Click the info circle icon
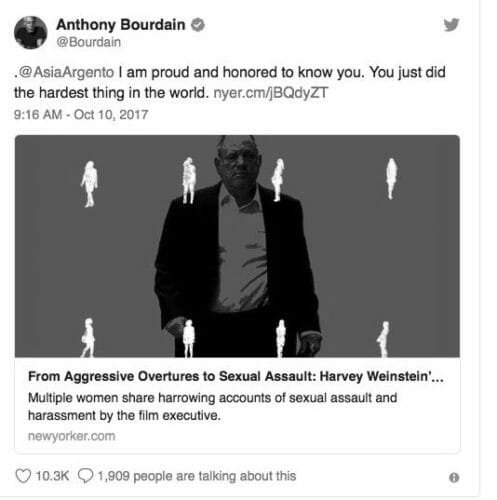The width and height of the screenshot is (497, 500). (454, 478)
